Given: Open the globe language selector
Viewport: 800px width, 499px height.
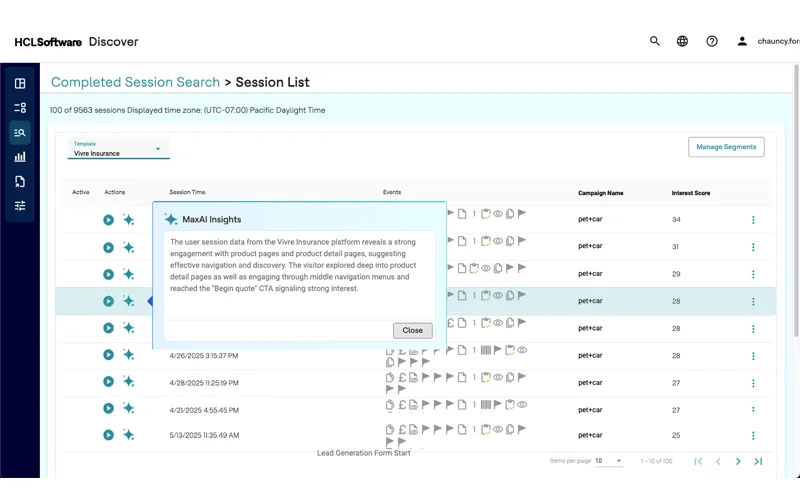Looking at the screenshot, I should click(x=683, y=41).
